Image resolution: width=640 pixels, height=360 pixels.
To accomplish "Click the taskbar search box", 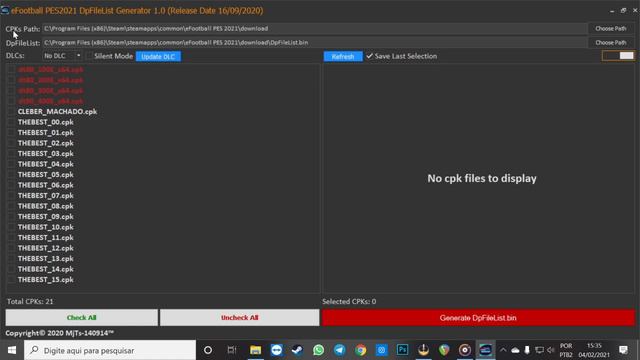I will point(110,350).
